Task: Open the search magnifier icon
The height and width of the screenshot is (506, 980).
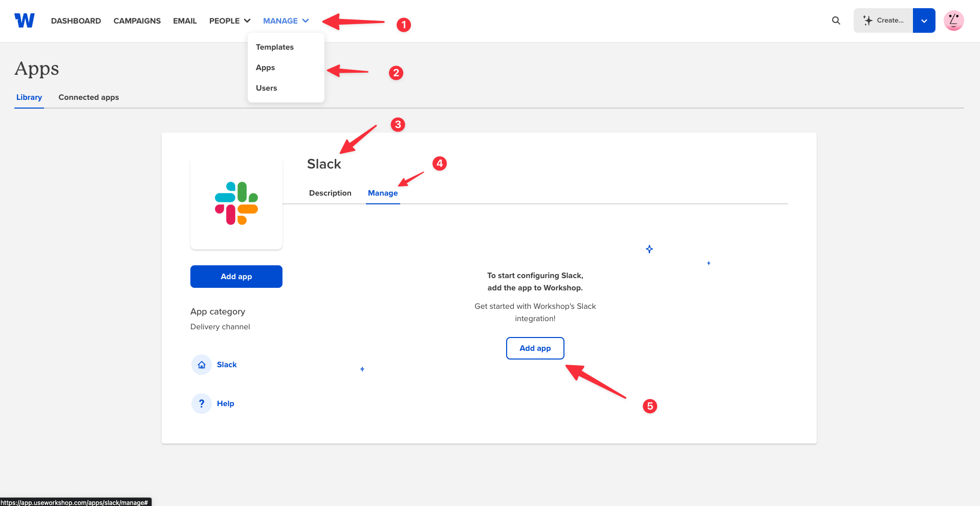Action: pyautogui.click(x=836, y=20)
